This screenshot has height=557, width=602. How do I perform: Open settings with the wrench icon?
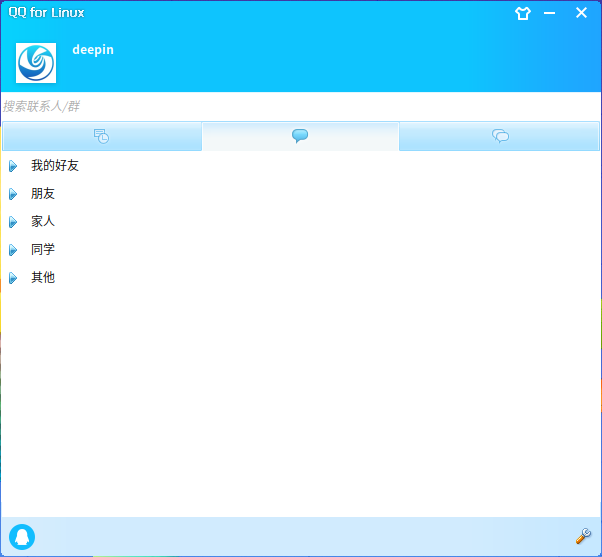[583, 536]
